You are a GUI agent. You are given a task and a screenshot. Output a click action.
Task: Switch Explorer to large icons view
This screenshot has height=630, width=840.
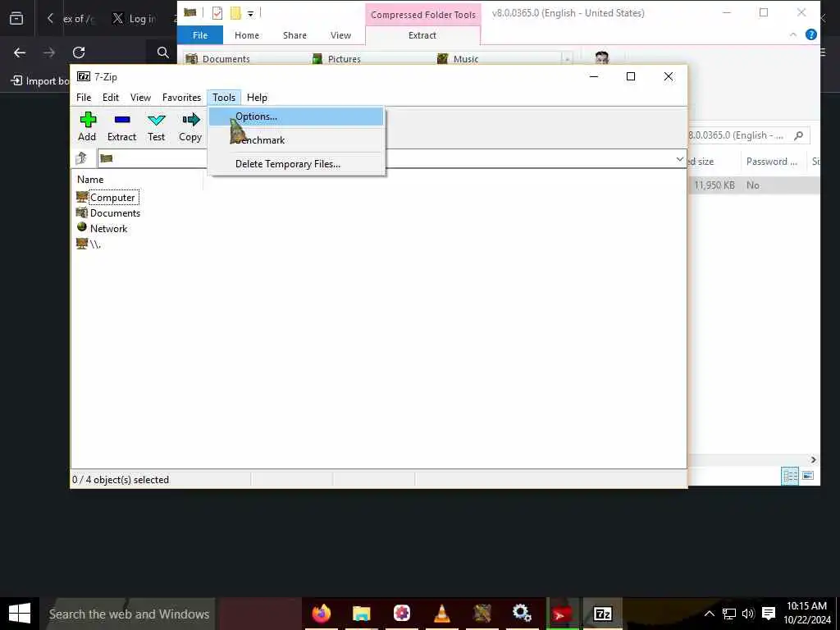808,476
